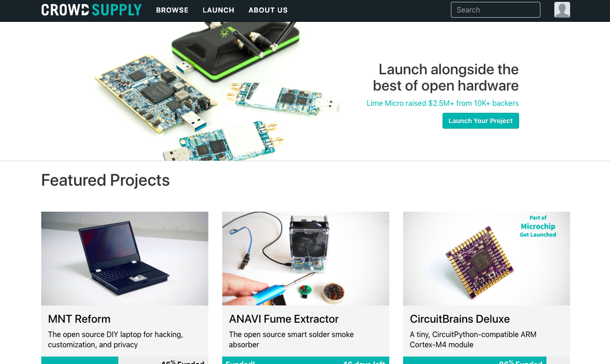Open the About Us menu item
Screen dimensions: 610x364
point(268,10)
